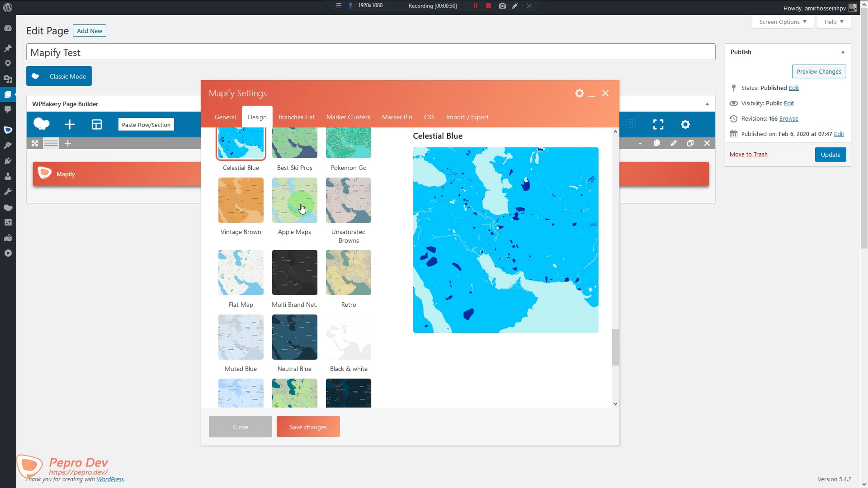Open the Screen Options dropdown
The image size is (868, 488).
pos(783,22)
